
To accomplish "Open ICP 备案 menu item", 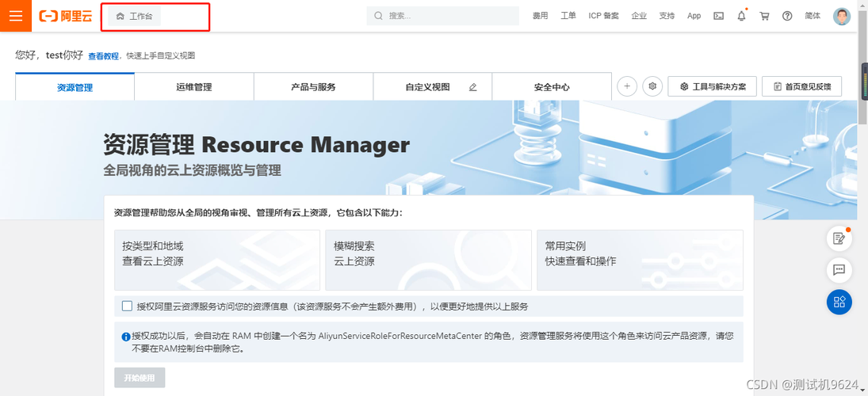I will coord(603,16).
